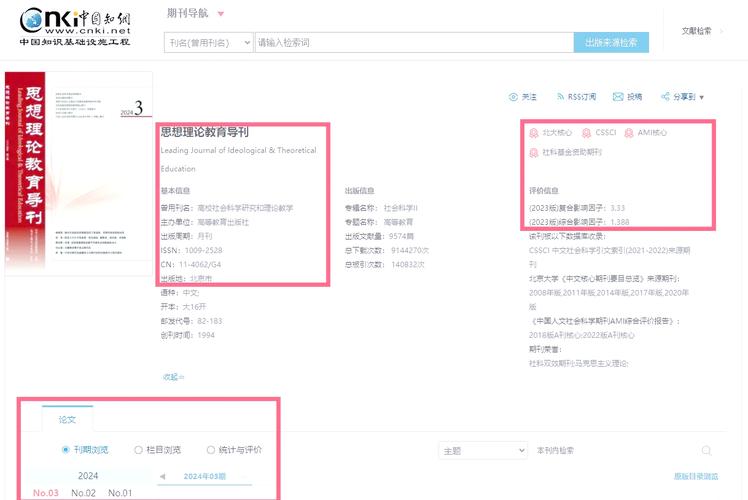Open the 刊名(曾用刊名) search field selector
The image size is (748, 500).
[208, 42]
